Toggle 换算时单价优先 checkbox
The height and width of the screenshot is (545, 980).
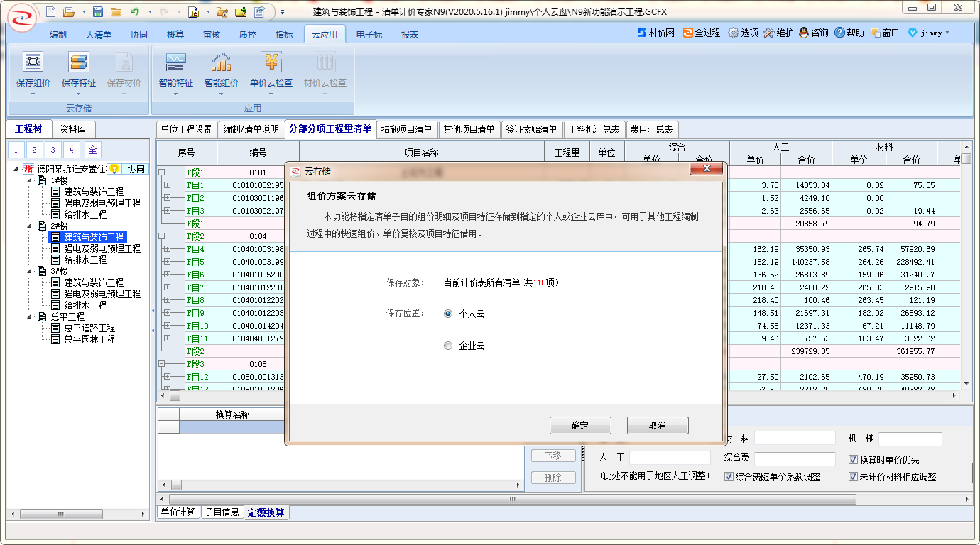pyautogui.click(x=853, y=460)
